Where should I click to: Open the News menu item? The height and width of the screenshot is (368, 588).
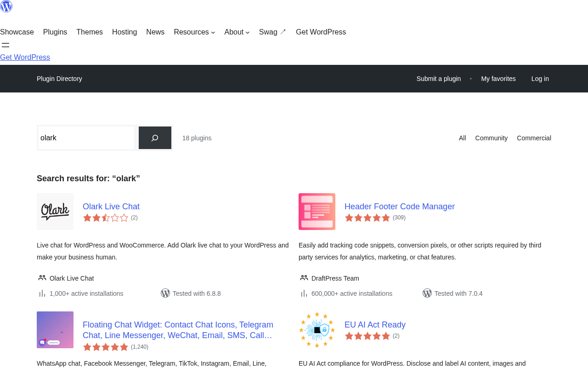click(x=155, y=32)
